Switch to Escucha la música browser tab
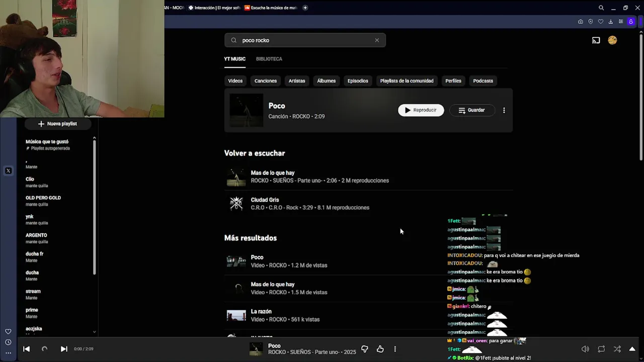This screenshot has height=362, width=644. click(x=271, y=8)
